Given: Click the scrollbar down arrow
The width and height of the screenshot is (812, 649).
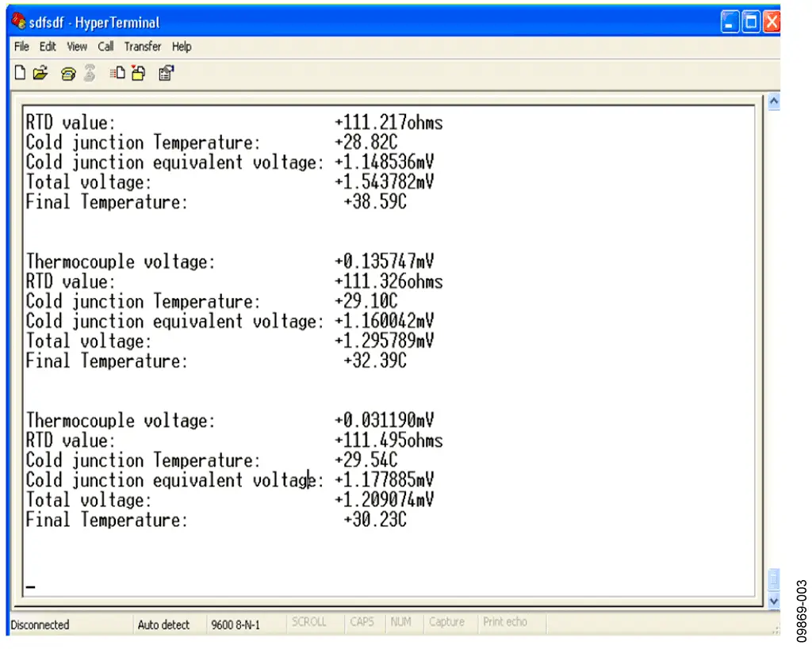Looking at the screenshot, I should (x=774, y=601).
